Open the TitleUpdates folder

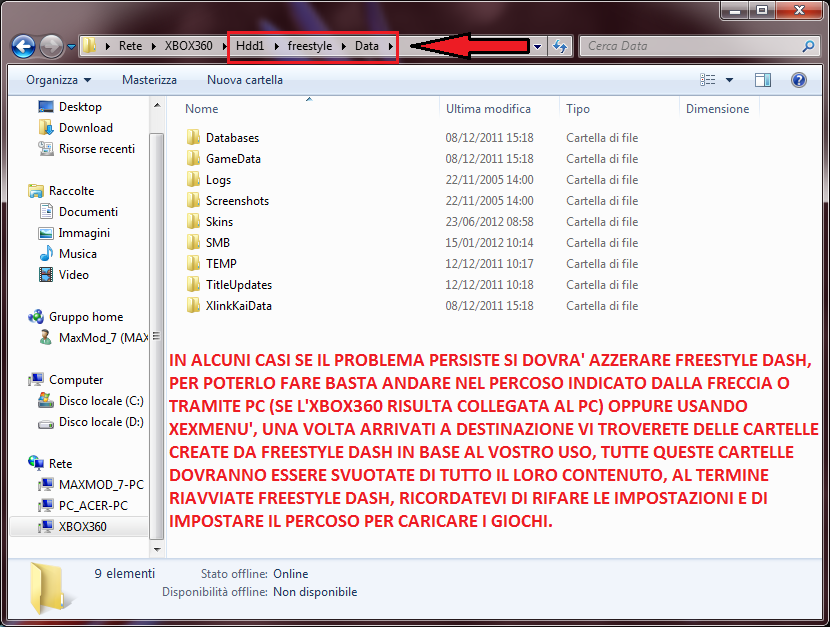click(x=237, y=284)
